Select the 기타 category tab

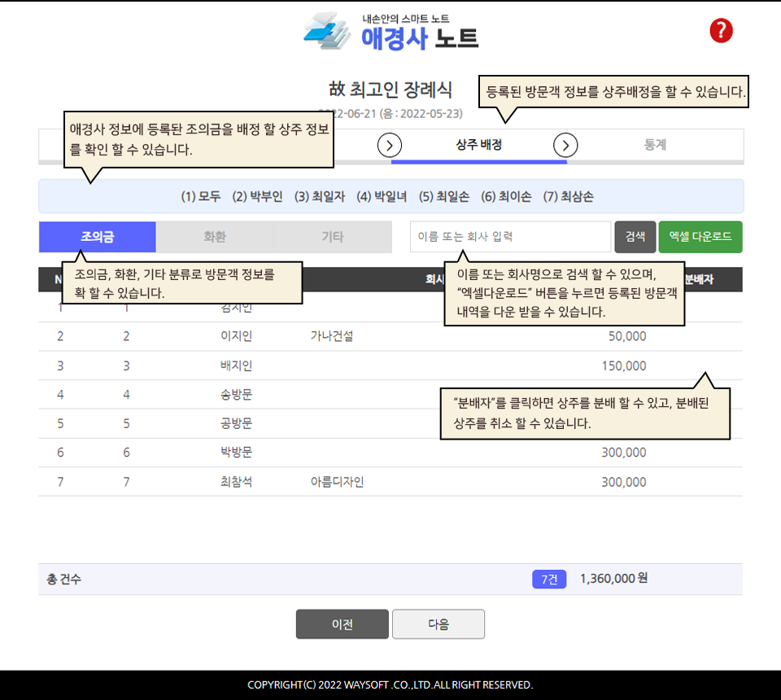[x=332, y=237]
